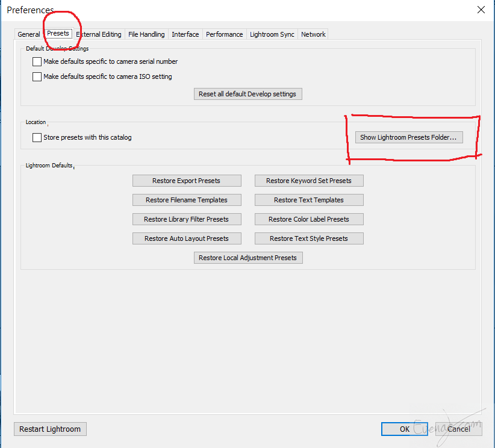Click Restore Color Label Presets
This screenshot has height=448, width=495.
[309, 219]
